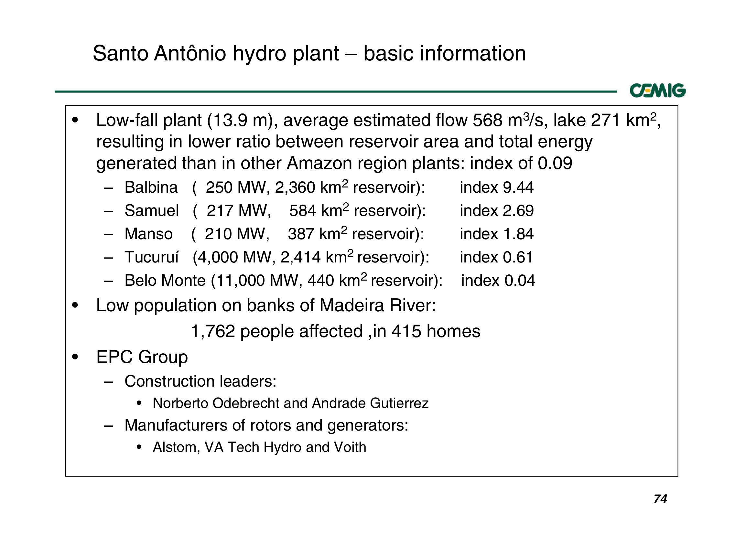The width and height of the screenshot is (756, 534).
Task: Click 'Norberto Odebrecht and Andrade Gutierrez'
Action: [291, 403]
